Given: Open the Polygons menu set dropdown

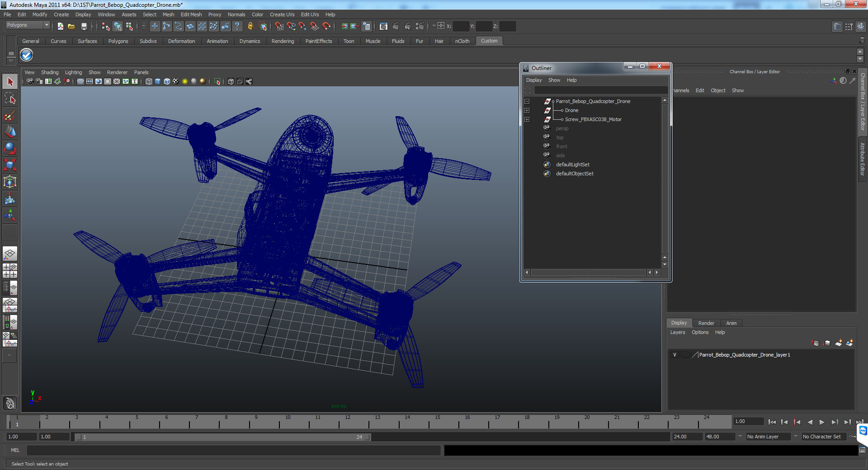Looking at the screenshot, I should [x=27, y=25].
